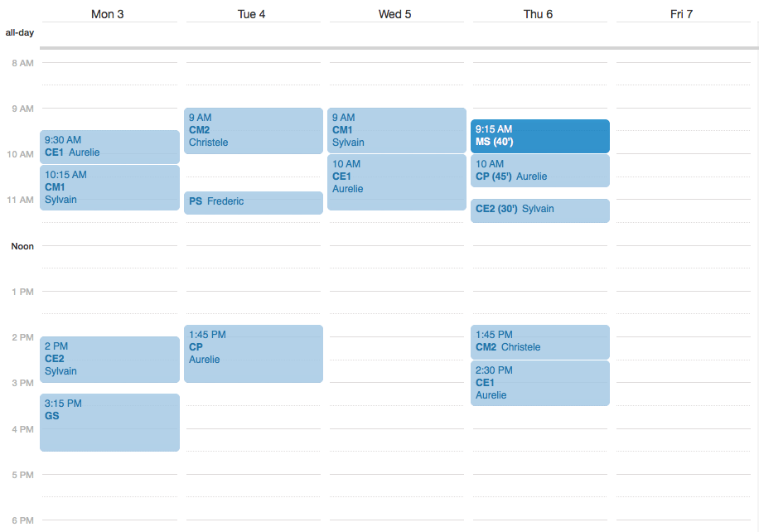The width and height of the screenshot is (759, 532).
Task: Open Monday's 2 PM CE2 Sylvain event
Action: click(x=109, y=359)
